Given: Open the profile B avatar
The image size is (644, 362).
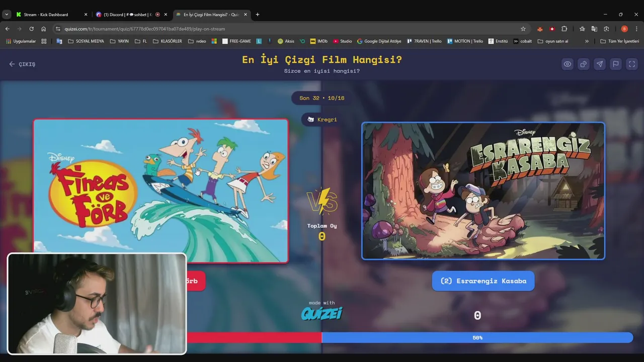Looking at the screenshot, I should point(624,29).
